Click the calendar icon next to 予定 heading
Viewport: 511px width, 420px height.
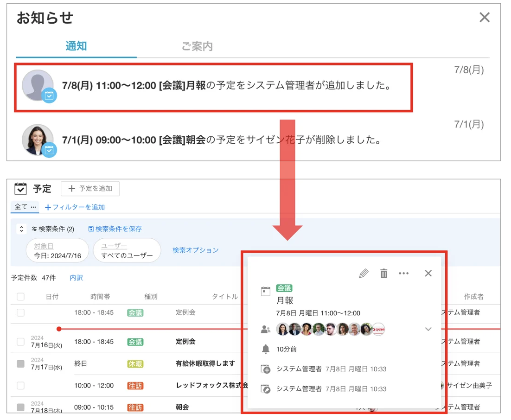pos(20,189)
